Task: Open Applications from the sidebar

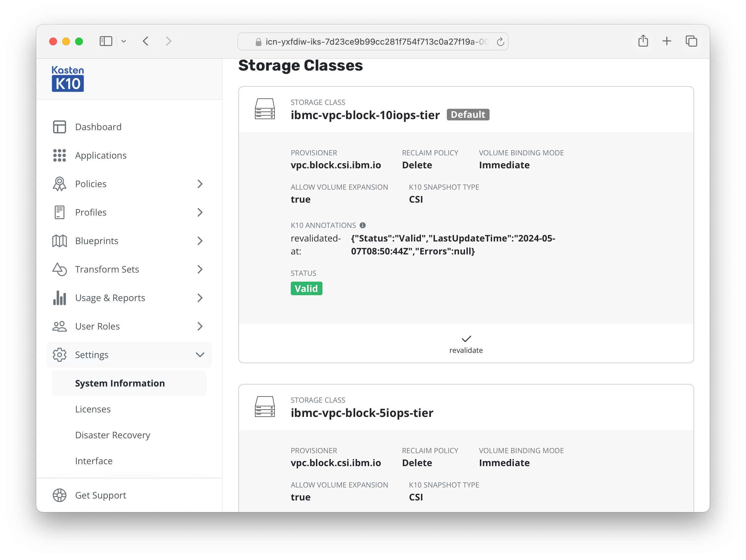Action: coord(129,155)
